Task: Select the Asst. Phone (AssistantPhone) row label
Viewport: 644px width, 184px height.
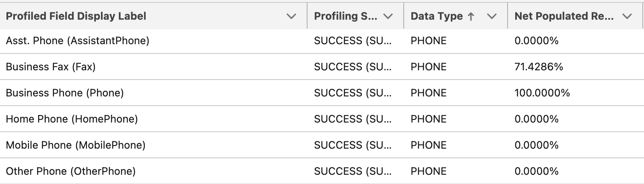Action: coord(78,41)
